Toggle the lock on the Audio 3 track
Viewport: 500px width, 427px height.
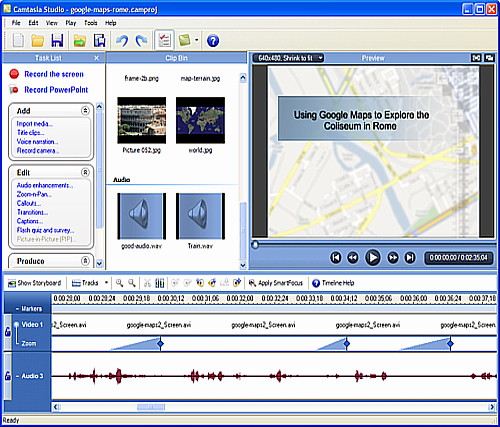click(x=8, y=376)
